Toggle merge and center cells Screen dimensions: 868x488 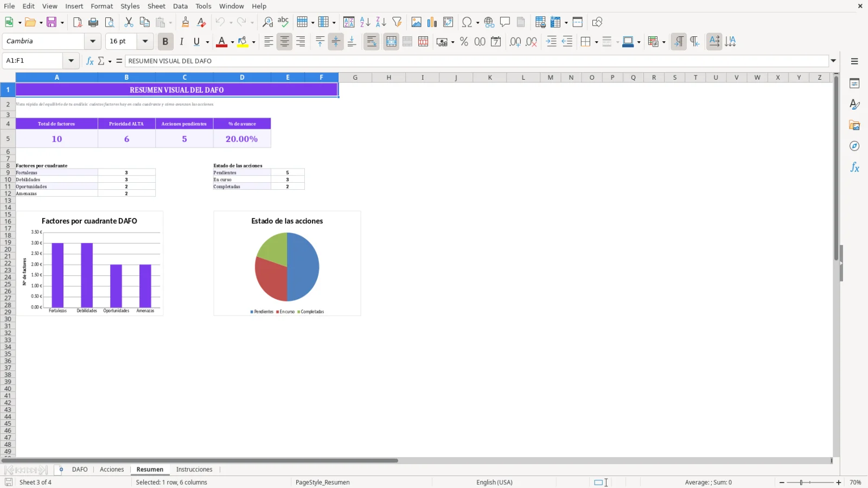coord(391,42)
